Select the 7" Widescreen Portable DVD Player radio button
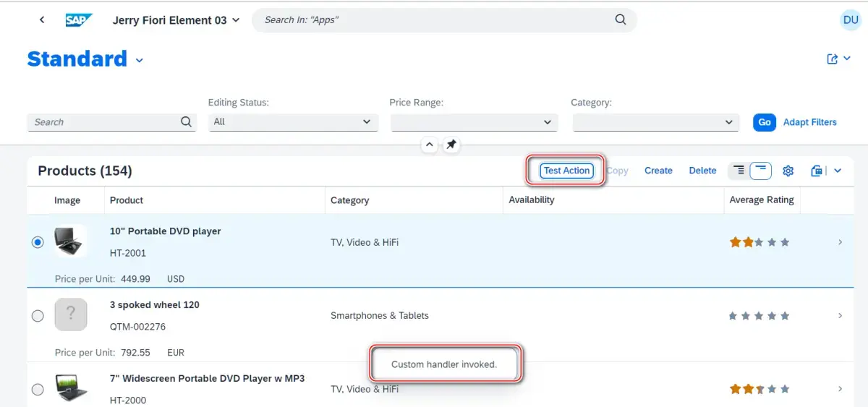Image resolution: width=868 pixels, height=407 pixels. (38, 390)
